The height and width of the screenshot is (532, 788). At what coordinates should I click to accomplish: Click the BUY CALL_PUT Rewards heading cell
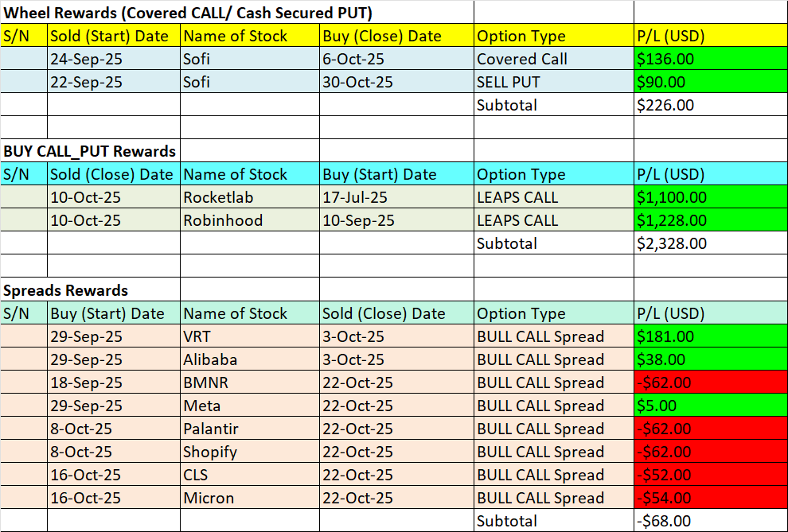click(x=90, y=151)
